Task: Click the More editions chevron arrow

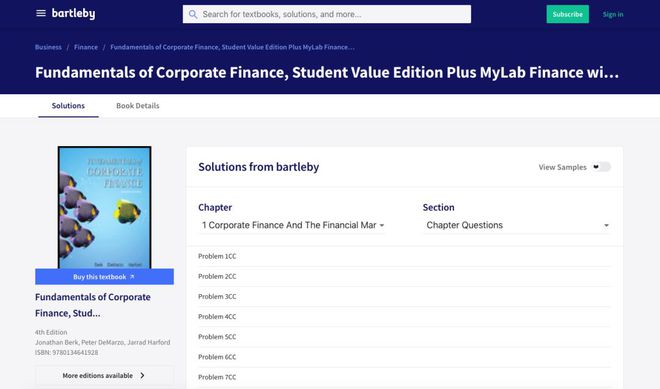Action: [x=142, y=375]
